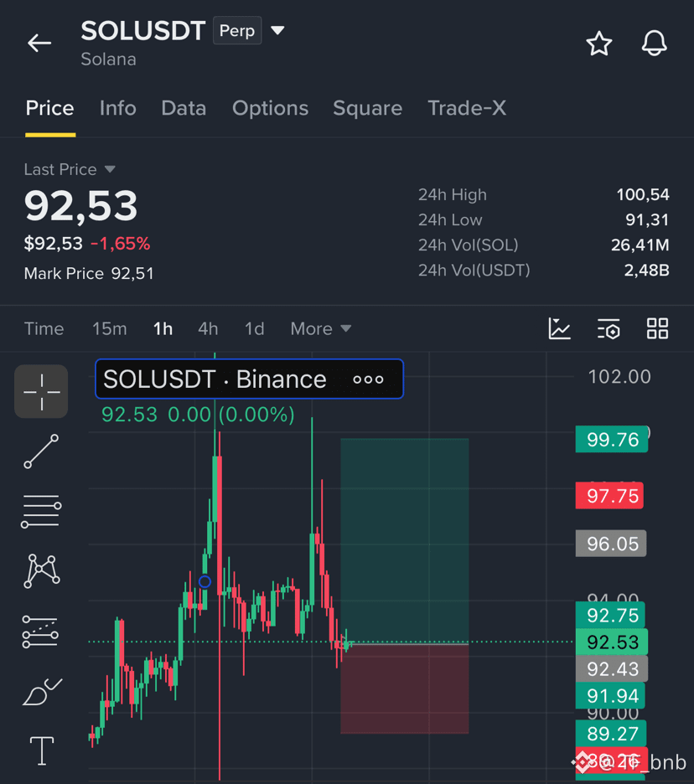Click the blue circle anchor on chart

[x=205, y=581]
